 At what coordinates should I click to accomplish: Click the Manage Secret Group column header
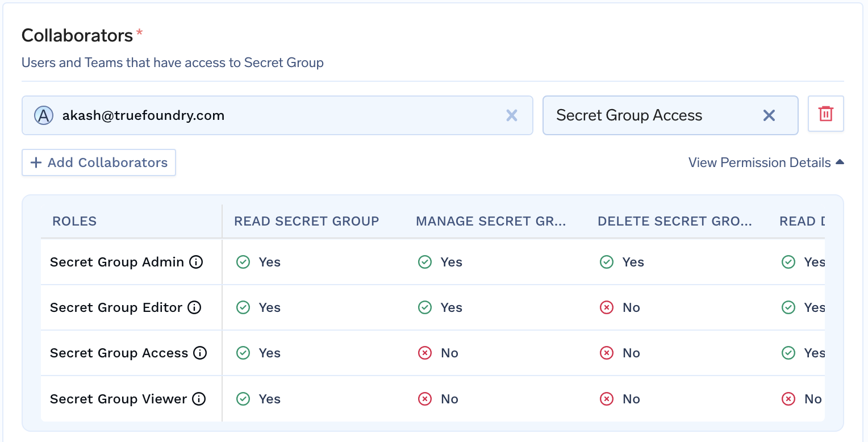[x=491, y=221]
